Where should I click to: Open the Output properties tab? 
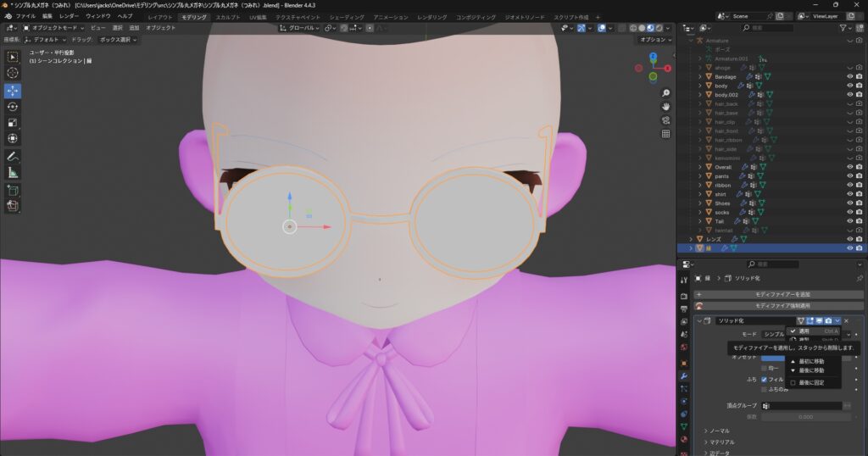tap(684, 309)
